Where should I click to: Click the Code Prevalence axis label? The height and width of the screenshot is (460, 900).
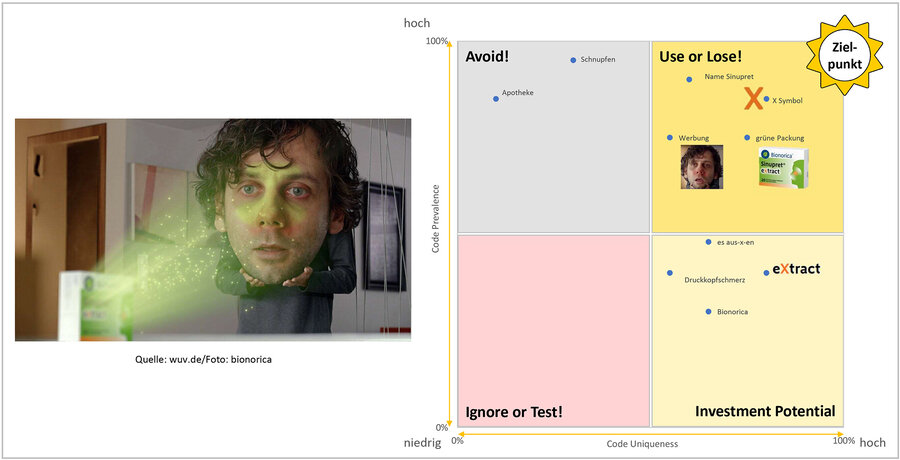(x=436, y=217)
